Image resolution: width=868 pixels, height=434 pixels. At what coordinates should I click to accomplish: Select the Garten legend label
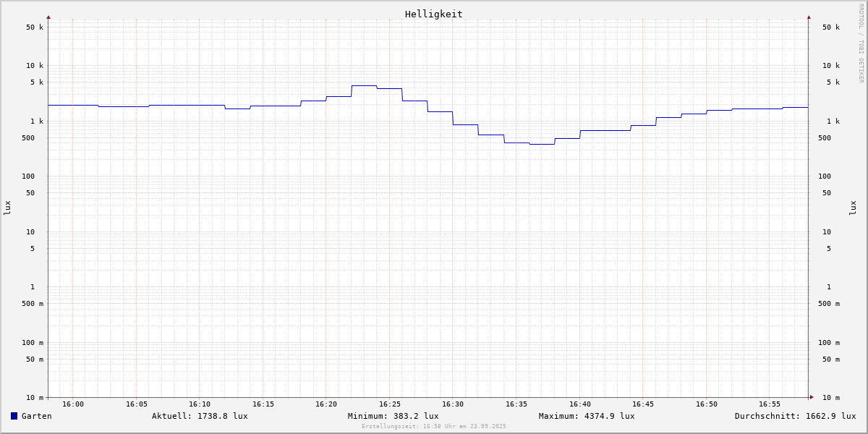point(36,416)
